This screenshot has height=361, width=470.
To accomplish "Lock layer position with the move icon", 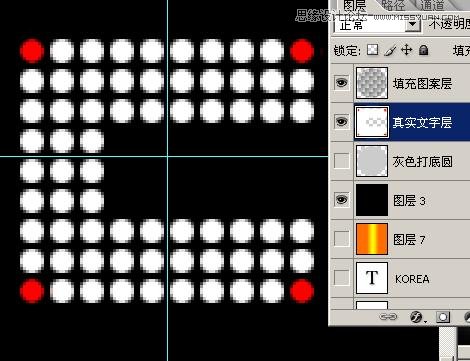I will (x=406, y=50).
